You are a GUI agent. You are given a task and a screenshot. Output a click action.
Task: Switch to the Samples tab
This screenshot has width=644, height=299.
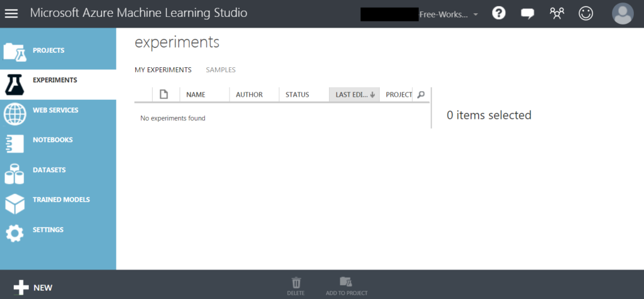[221, 70]
